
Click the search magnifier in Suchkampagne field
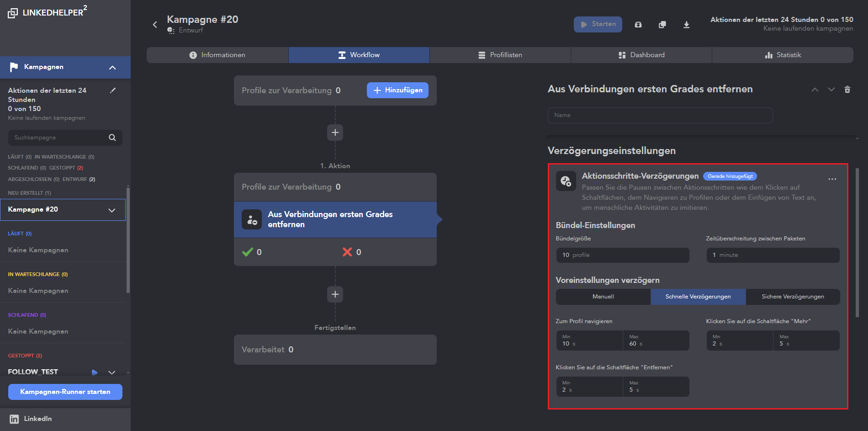click(x=112, y=138)
